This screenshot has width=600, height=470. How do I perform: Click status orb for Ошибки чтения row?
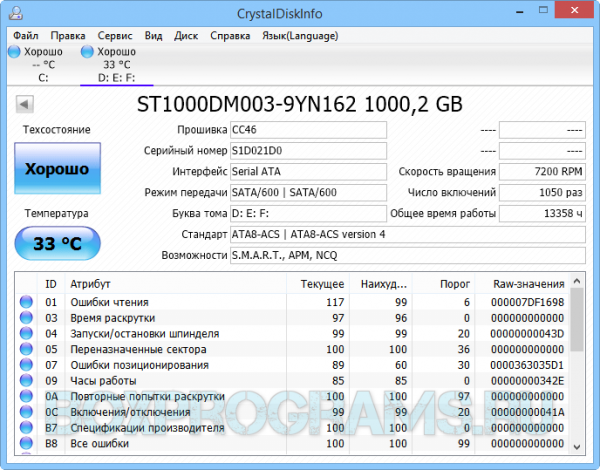(26, 302)
